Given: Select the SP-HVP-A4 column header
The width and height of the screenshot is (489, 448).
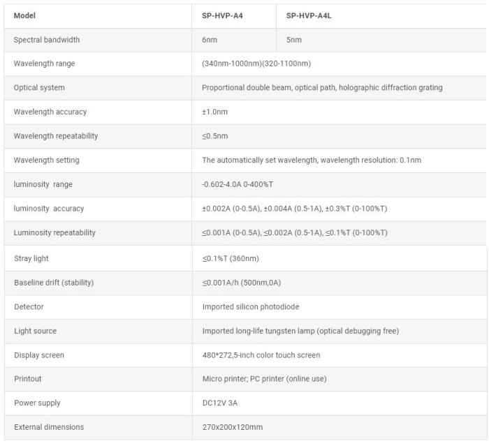Looking at the screenshot, I should 224,15.
